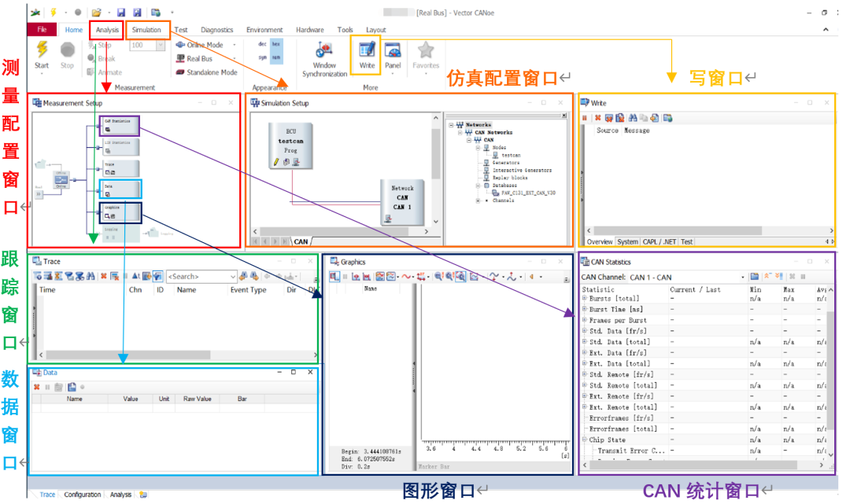Click the fit-all zoom icon in Graphics toolbar
The height and width of the screenshot is (504, 850).
(460, 277)
